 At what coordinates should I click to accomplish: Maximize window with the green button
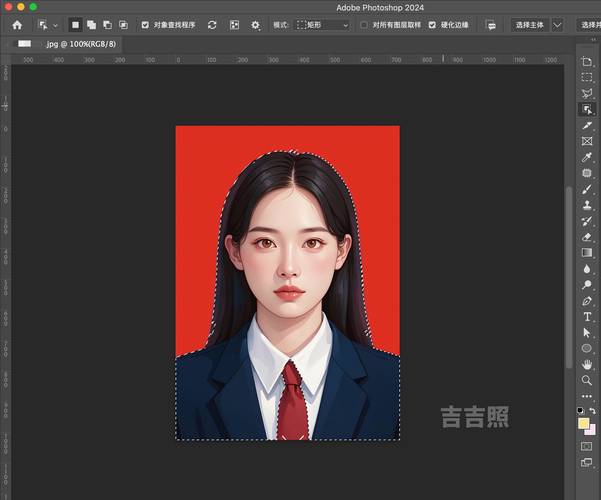33,7
